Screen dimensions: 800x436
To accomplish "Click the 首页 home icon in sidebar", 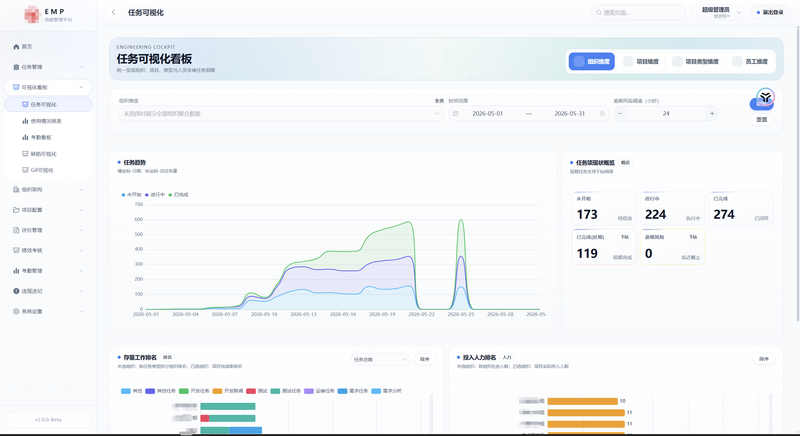I will point(16,46).
